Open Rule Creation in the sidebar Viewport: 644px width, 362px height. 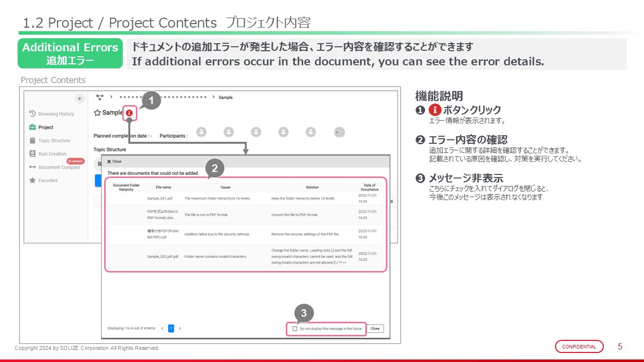[52, 154]
